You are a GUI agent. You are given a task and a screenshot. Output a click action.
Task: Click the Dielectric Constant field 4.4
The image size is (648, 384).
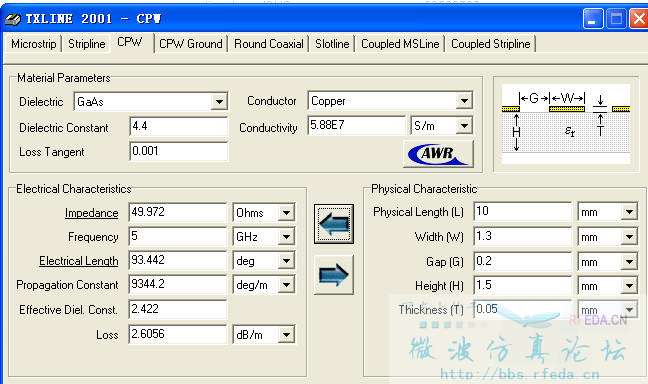(178, 126)
